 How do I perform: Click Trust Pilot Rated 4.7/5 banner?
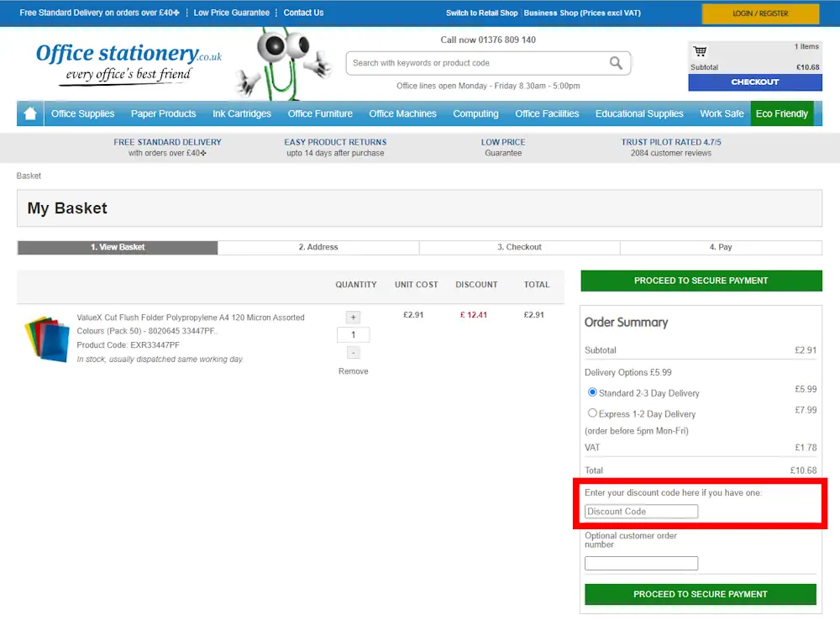pyautogui.click(x=670, y=147)
